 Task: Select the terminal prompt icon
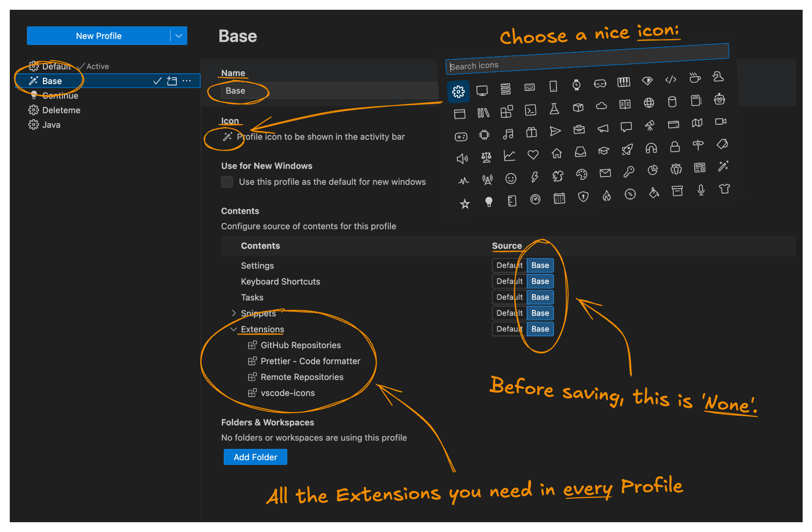click(531, 110)
